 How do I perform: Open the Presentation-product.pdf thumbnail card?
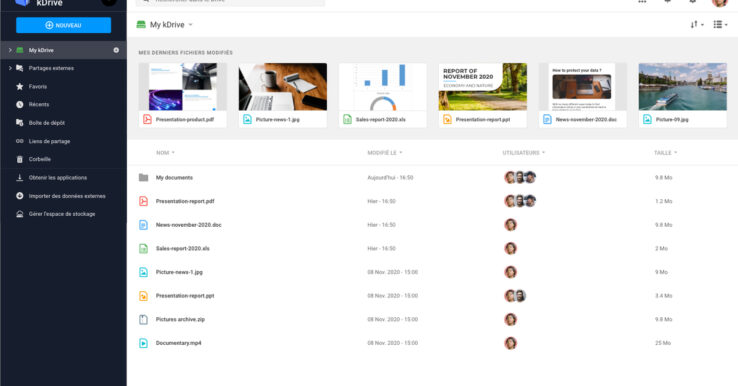[x=183, y=95]
